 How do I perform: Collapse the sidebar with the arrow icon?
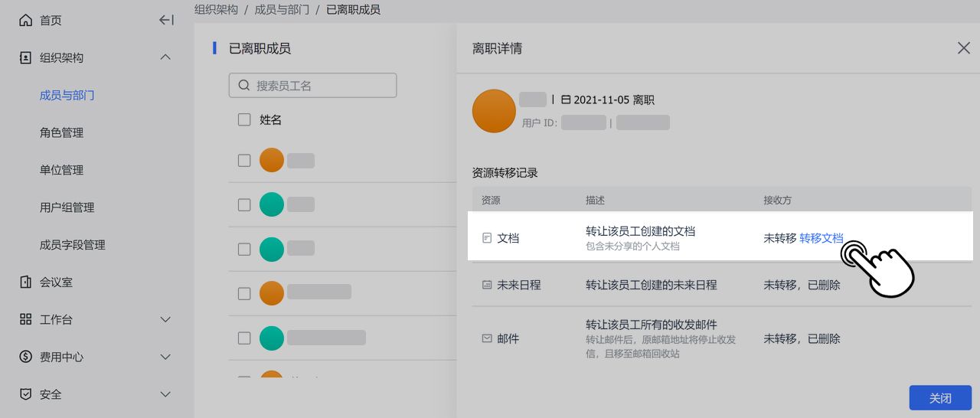click(x=166, y=21)
